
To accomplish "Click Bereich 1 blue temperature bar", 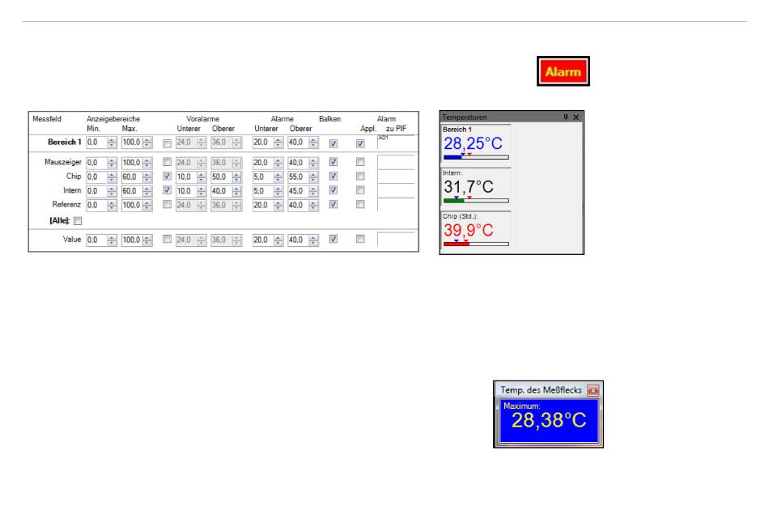I will tap(476, 158).
